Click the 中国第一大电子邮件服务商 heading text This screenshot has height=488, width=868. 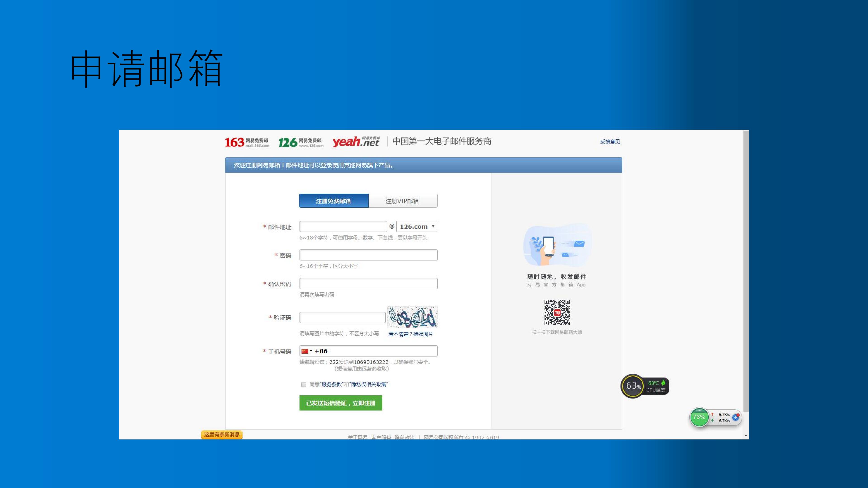tap(442, 141)
